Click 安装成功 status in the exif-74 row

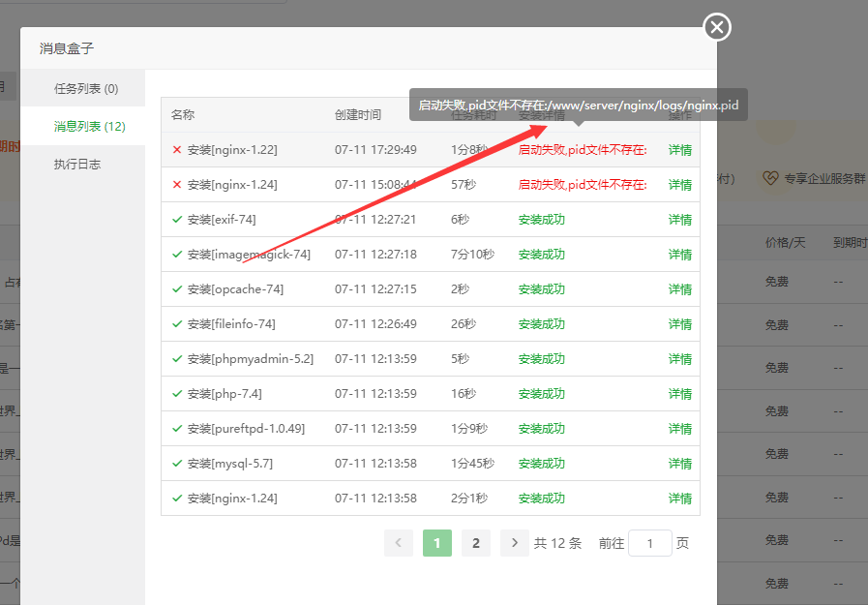(x=541, y=220)
